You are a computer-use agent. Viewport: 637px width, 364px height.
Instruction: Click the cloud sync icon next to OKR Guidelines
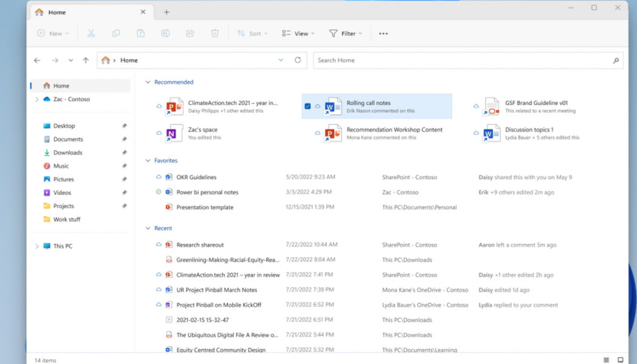(159, 177)
